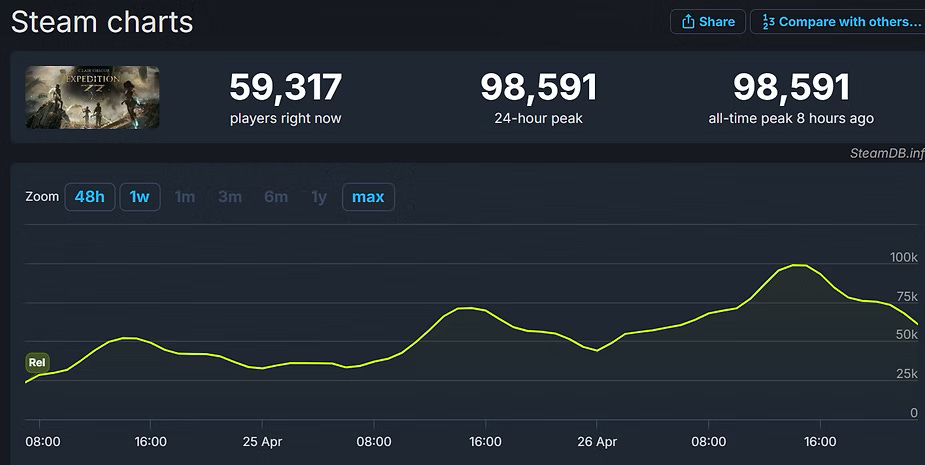Set chart zoom to 1w
925x465 pixels.
(140, 197)
